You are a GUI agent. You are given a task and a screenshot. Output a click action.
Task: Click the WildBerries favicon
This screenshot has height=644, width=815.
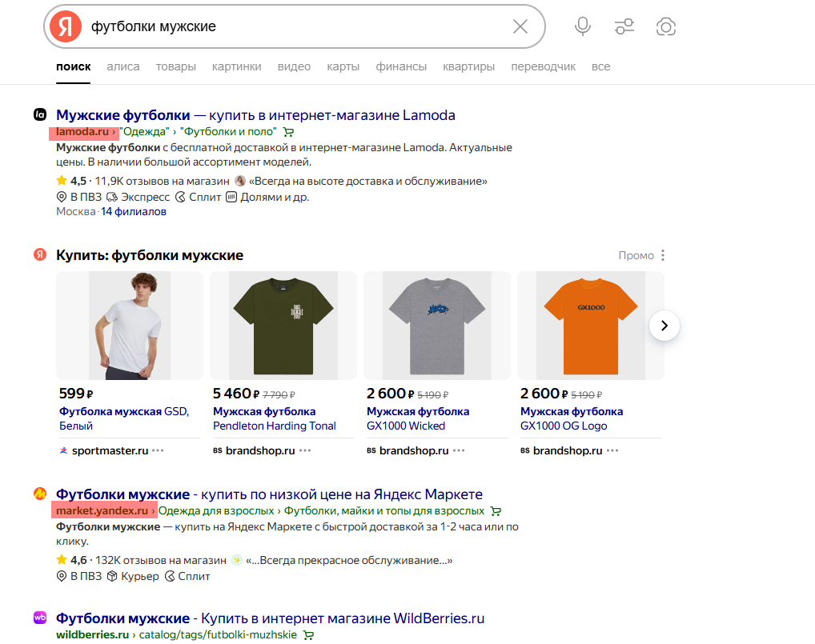(40, 618)
